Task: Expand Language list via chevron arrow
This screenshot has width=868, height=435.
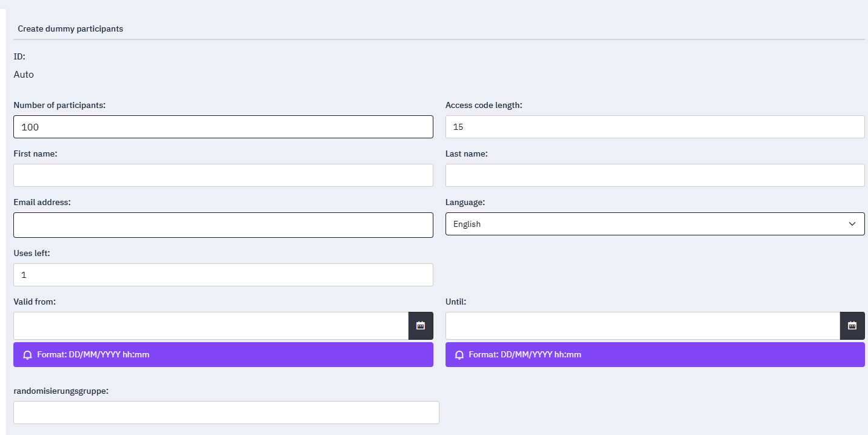Action: (x=852, y=224)
